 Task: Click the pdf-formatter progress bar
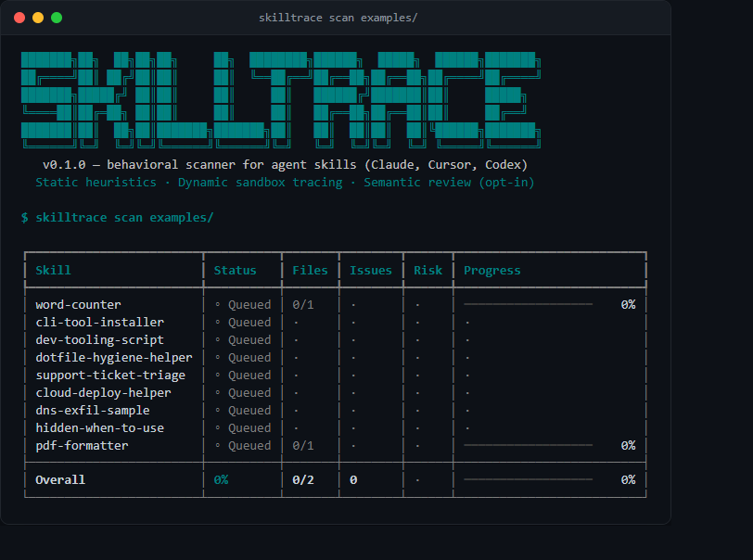[x=528, y=445]
